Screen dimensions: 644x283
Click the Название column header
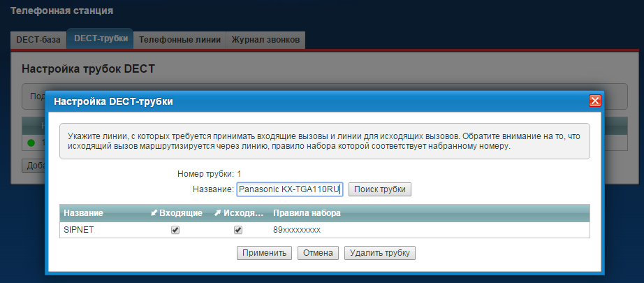click(83, 212)
